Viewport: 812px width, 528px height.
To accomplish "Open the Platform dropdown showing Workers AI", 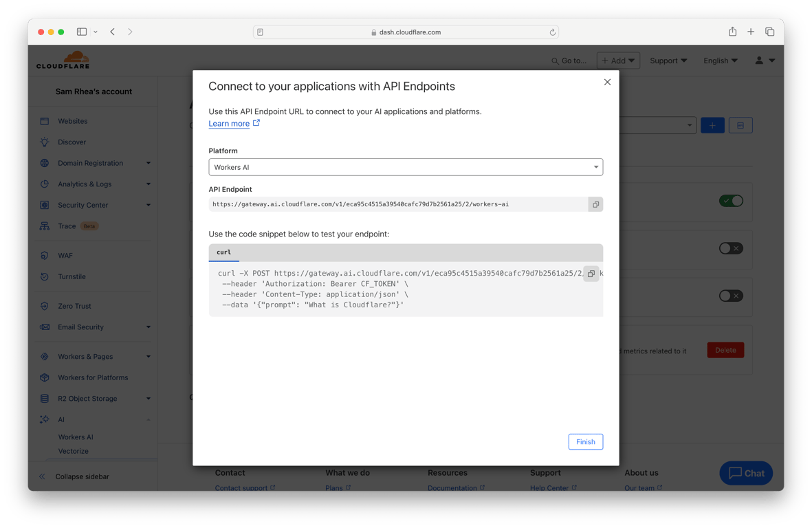I will point(406,166).
